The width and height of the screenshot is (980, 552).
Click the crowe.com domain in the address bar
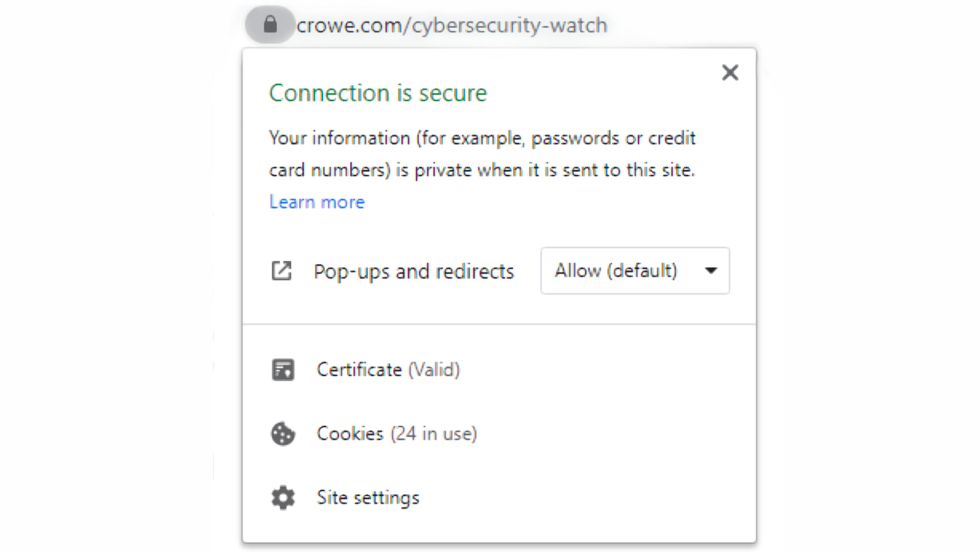[x=349, y=26]
